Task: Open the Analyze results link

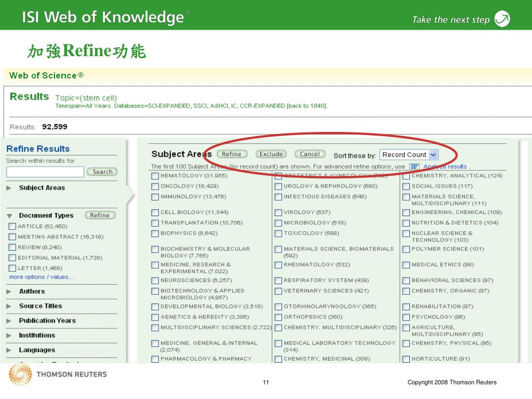Action: click(445, 166)
